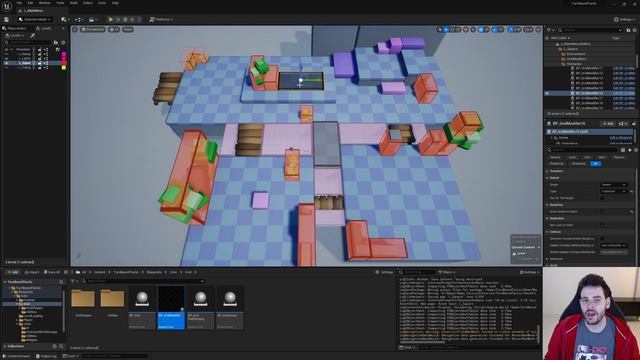Open the Settings dropdown in top toolbar
The height and width of the screenshot is (360, 640).
pos(624,19)
